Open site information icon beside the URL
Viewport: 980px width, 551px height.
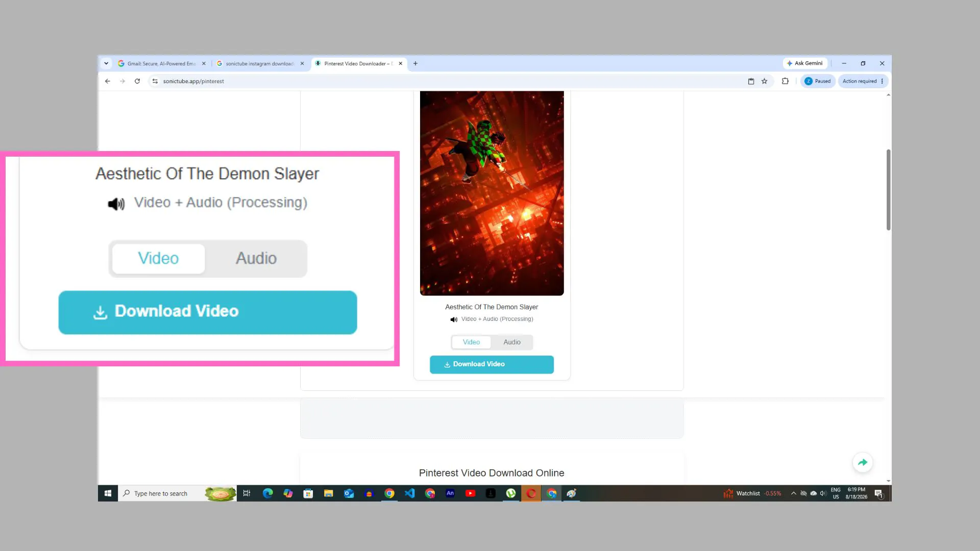(155, 81)
